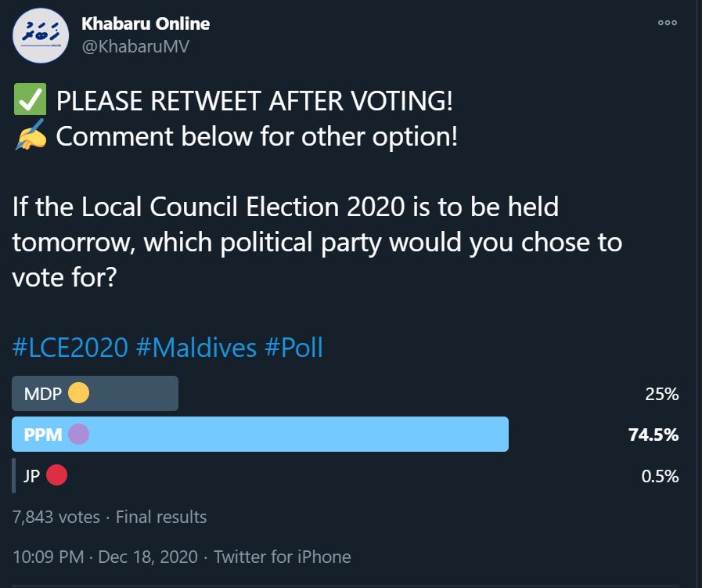
Task: Open the #LCE2020 hashtag
Action: tap(70, 347)
